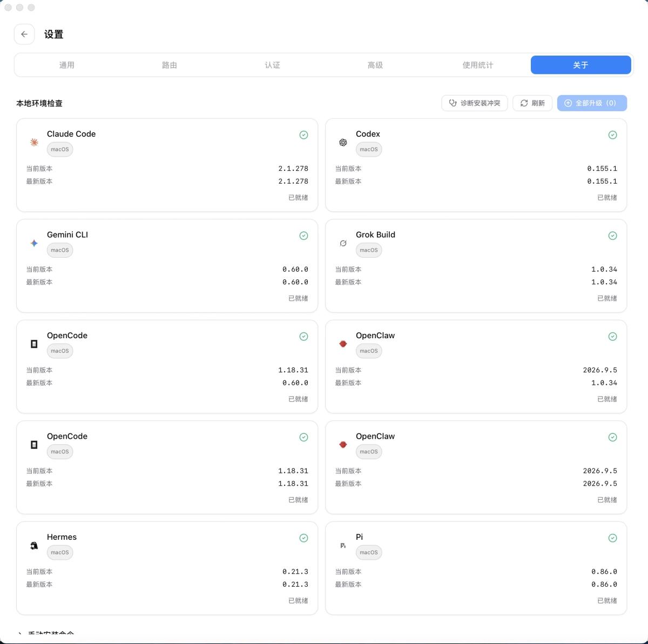Image resolution: width=648 pixels, height=644 pixels.
Task: Click the Hermes card title
Action: tap(62, 537)
